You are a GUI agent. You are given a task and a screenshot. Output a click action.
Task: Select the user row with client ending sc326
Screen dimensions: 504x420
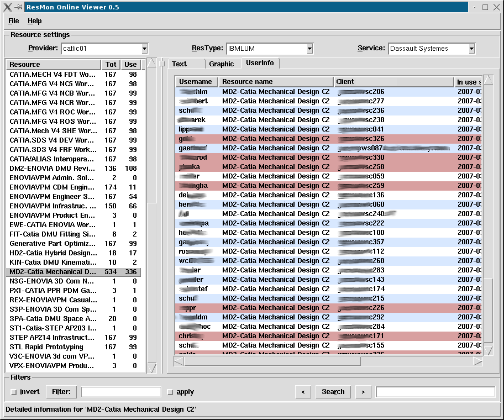pyautogui.click(x=328, y=139)
